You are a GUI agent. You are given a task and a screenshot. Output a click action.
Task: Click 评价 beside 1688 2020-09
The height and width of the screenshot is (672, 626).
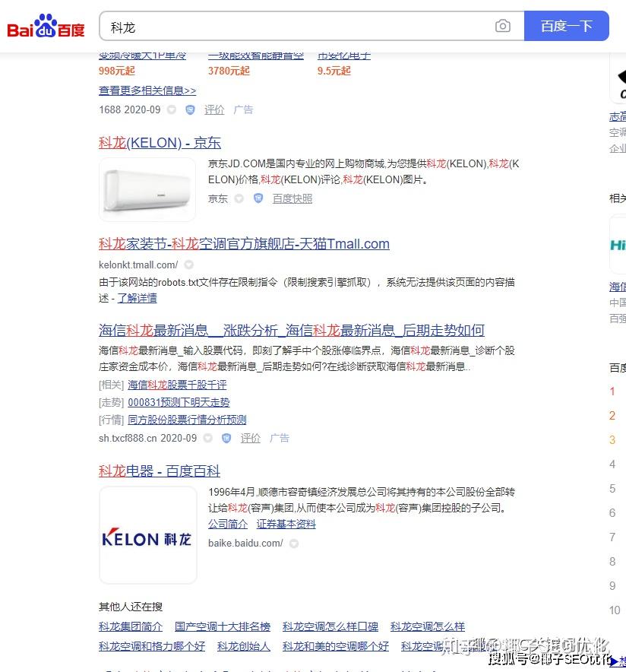click(214, 110)
